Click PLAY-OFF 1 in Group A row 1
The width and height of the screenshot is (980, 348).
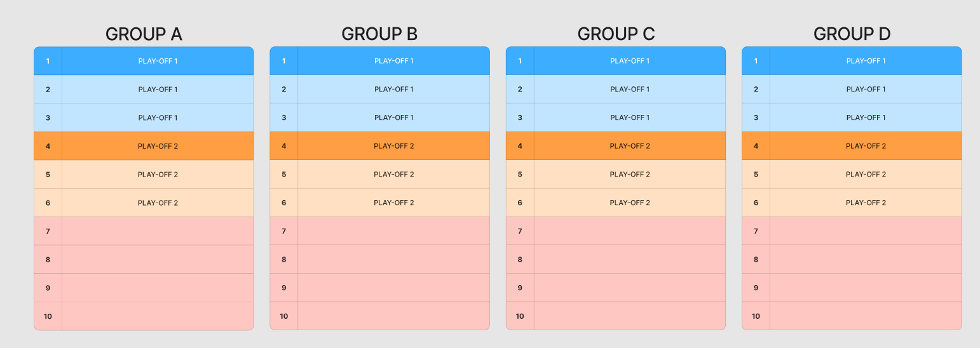(x=158, y=61)
